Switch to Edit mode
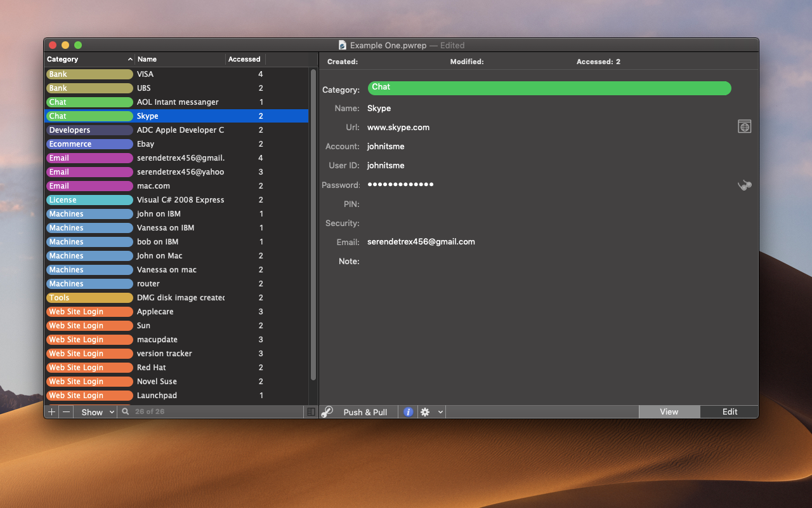812x508 pixels. pyautogui.click(x=730, y=411)
